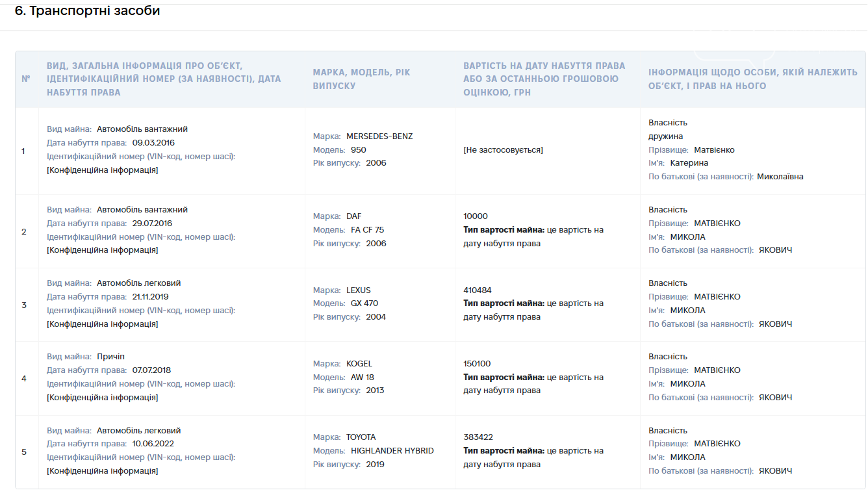Click "Автомобіль вантажний" in the MERSEDES-BENZ row
Image resolution: width=868 pixels, height=499 pixels.
142,129
